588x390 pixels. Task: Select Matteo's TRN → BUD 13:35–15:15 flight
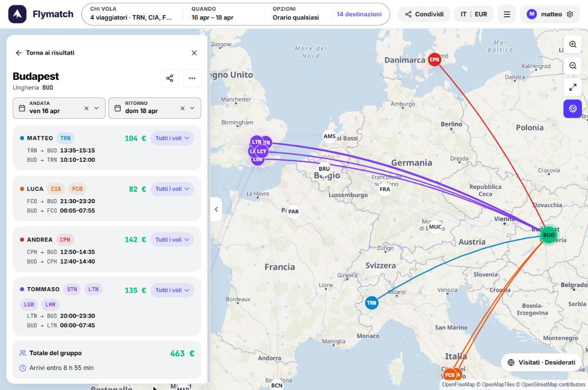point(61,150)
